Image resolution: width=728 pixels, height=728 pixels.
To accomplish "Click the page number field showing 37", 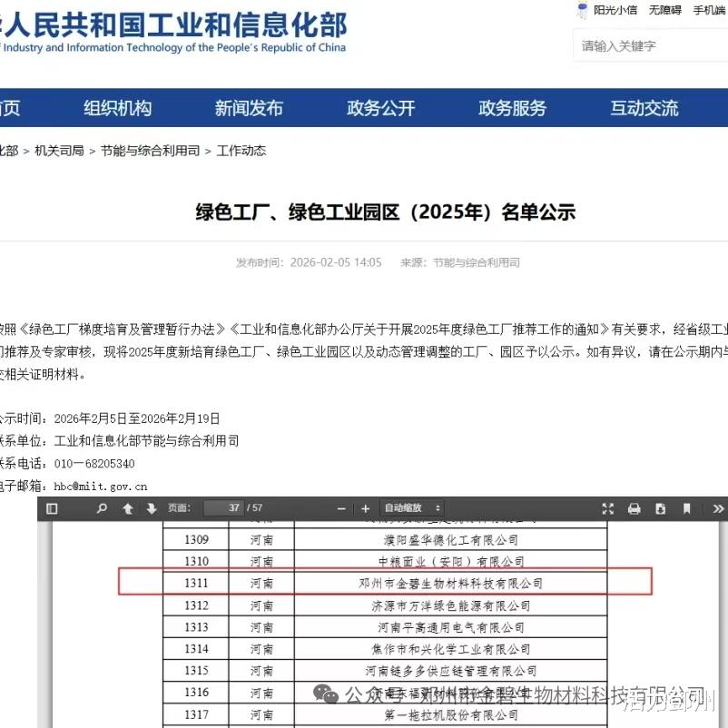I will tap(224, 508).
